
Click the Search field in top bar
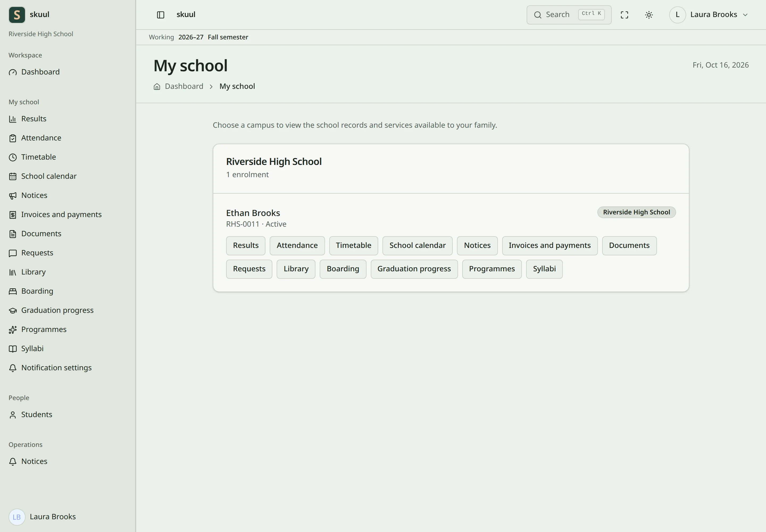[x=569, y=15]
